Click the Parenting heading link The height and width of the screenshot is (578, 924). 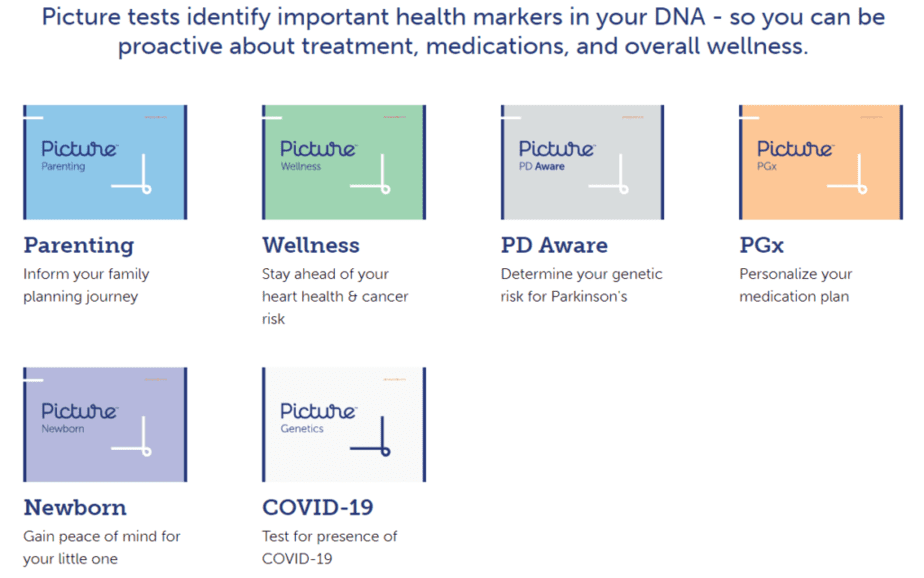click(x=79, y=246)
